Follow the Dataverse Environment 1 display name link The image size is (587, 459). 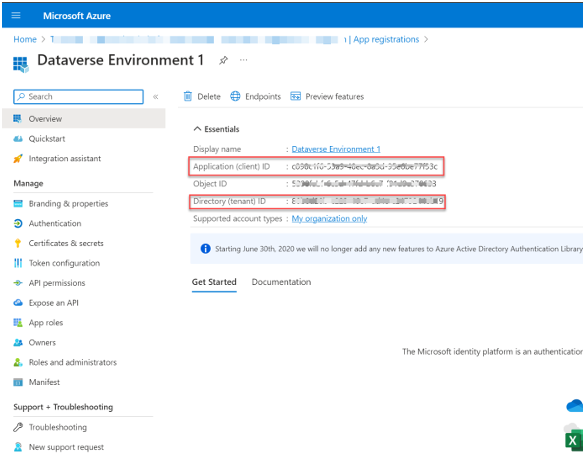[336, 149]
